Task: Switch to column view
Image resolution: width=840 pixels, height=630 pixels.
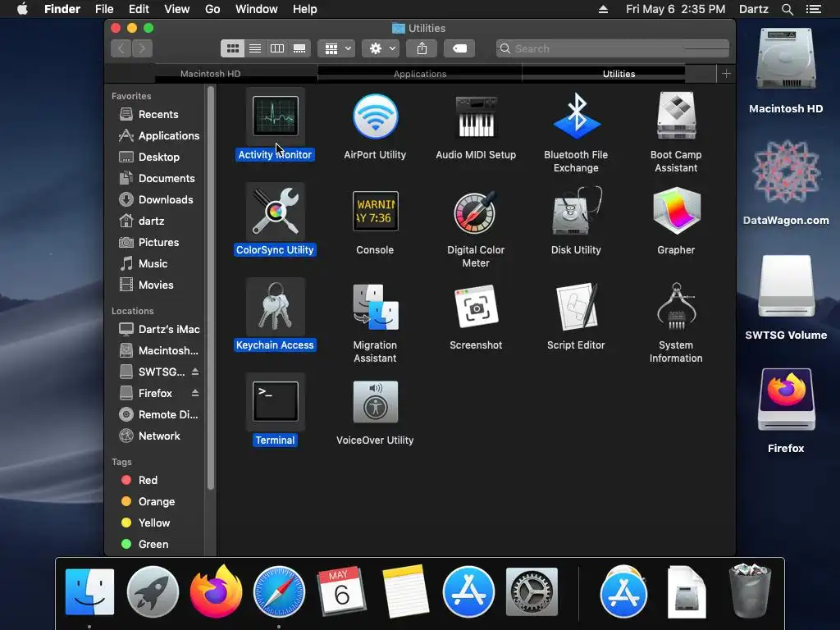Action: pyautogui.click(x=277, y=48)
